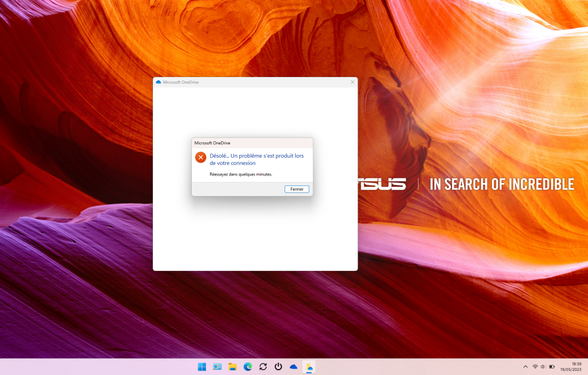Open the clock showing 18:39 and 19/05/2023
The width and height of the screenshot is (588, 375).
click(571, 367)
